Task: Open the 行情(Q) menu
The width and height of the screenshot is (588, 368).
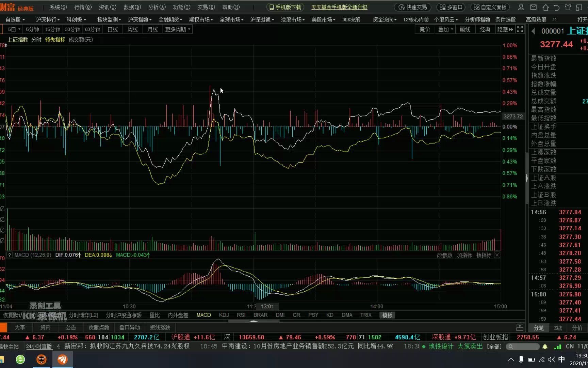Action: [83, 7]
